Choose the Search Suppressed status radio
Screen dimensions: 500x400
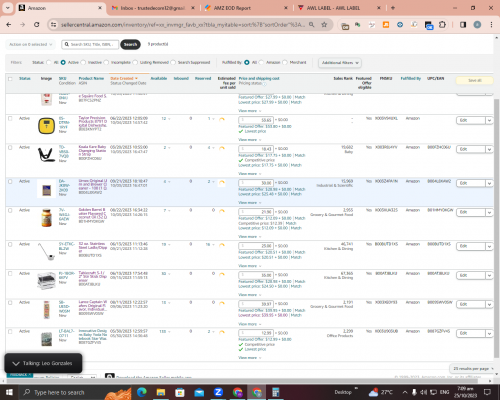point(173,62)
